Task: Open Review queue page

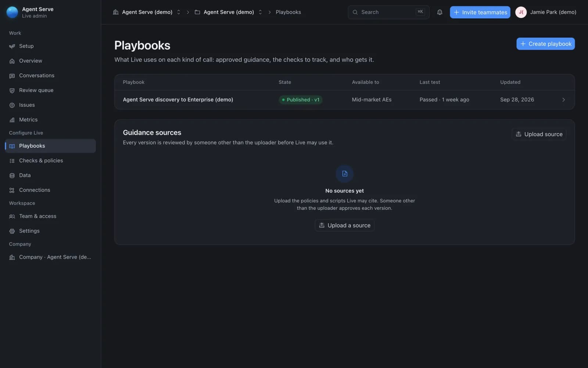Action: tap(50, 90)
